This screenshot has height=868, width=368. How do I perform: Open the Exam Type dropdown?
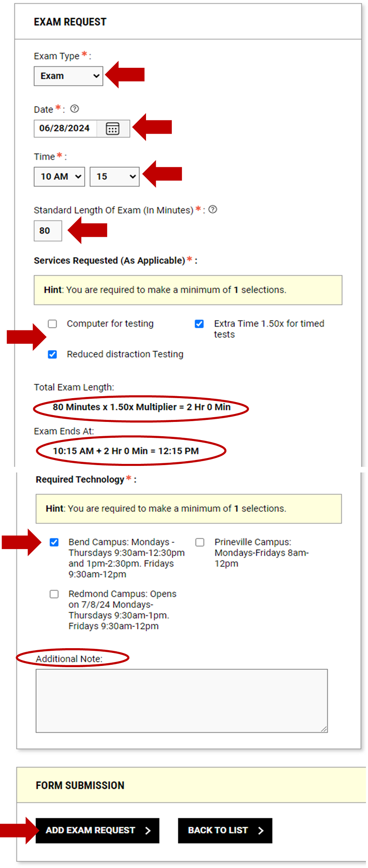68,76
